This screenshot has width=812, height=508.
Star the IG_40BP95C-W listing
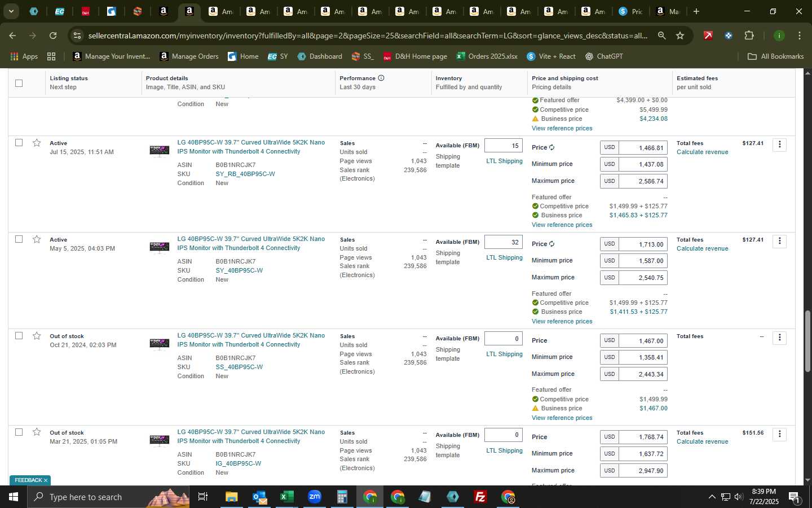click(37, 432)
